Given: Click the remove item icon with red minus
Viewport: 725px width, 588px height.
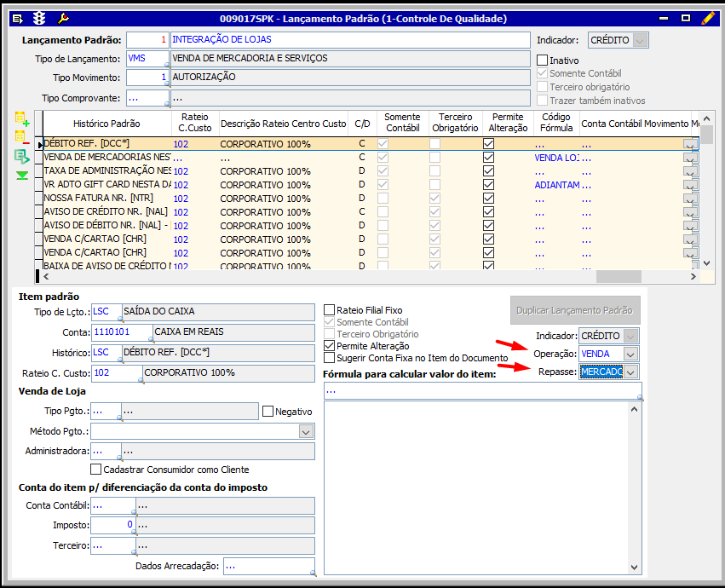Looking at the screenshot, I should pyautogui.click(x=22, y=137).
